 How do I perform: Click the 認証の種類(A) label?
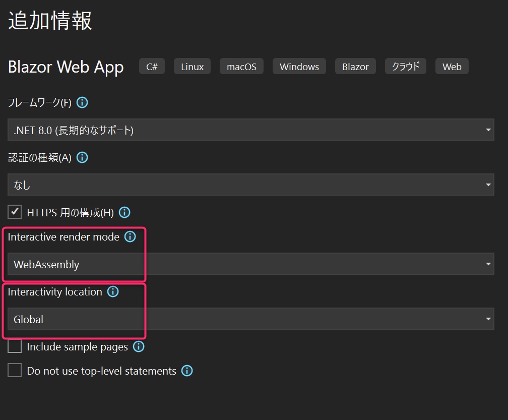point(39,158)
